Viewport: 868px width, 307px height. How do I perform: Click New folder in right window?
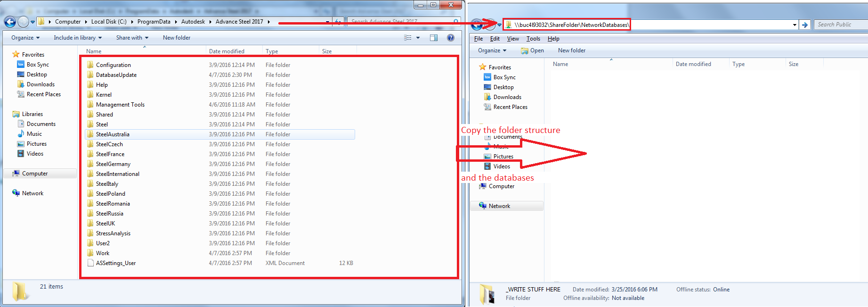tap(572, 50)
